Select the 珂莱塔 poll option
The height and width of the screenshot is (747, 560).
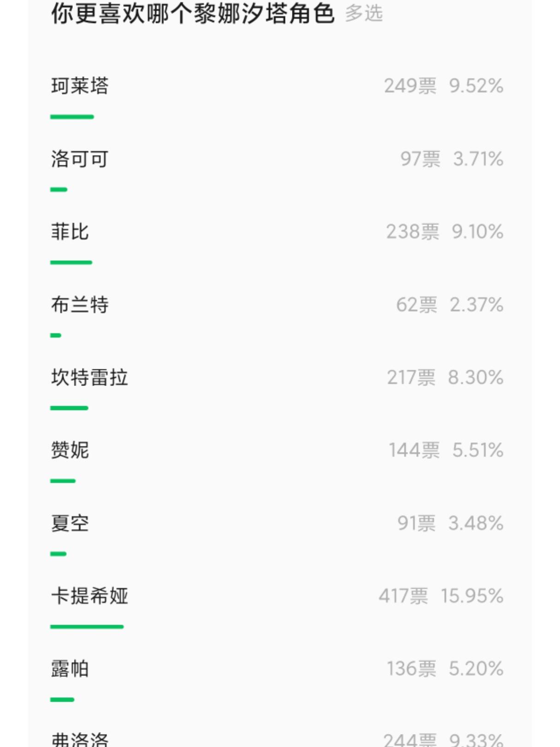[x=80, y=86]
